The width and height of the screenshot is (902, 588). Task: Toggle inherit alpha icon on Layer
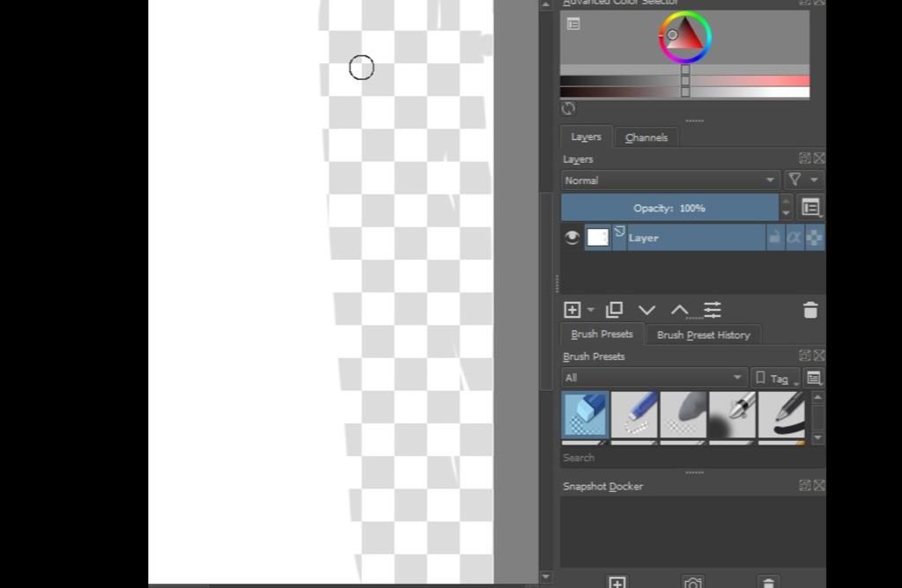[814, 238]
